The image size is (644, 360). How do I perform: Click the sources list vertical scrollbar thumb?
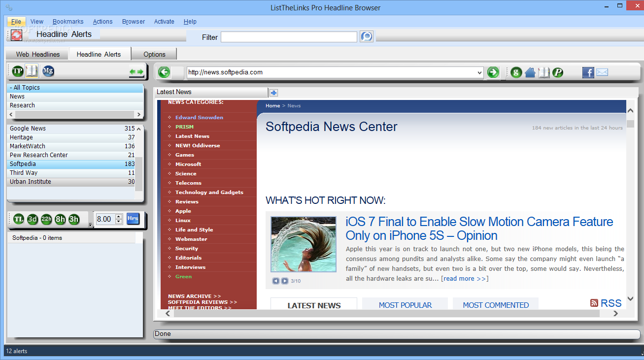(x=139, y=174)
